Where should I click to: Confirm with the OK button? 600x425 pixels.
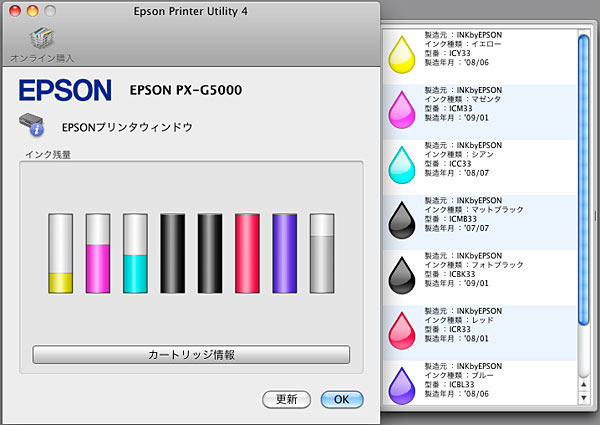(x=342, y=399)
